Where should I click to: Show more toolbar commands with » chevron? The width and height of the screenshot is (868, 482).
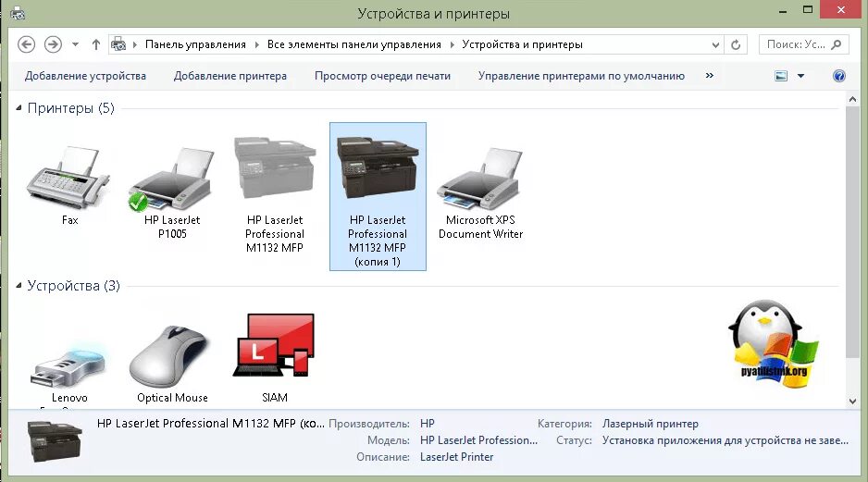pos(709,75)
